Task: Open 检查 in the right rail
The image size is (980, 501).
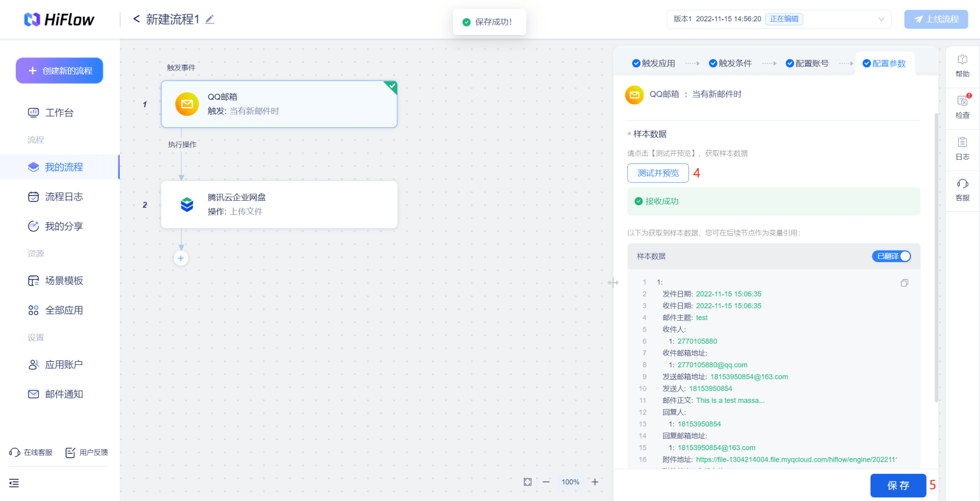Action: (962, 107)
